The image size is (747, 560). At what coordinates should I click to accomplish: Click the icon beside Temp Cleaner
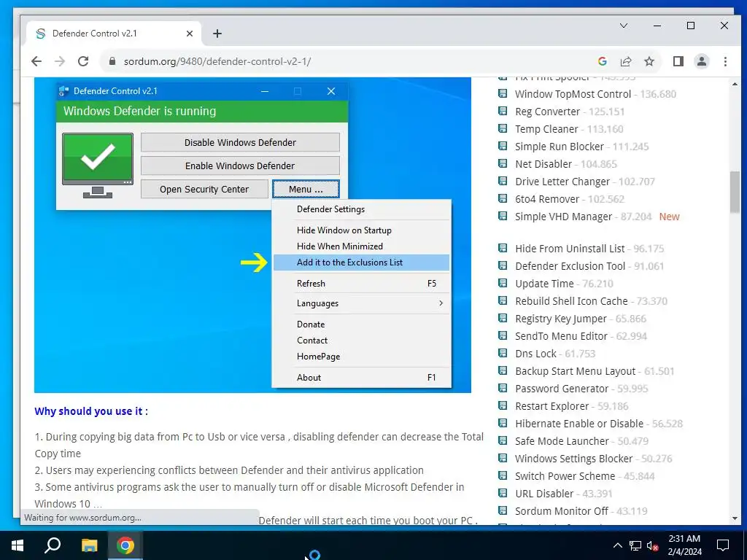click(x=503, y=128)
